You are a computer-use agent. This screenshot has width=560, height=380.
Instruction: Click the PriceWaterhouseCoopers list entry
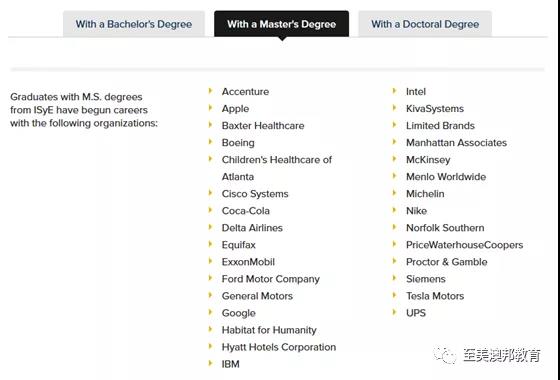point(464,245)
